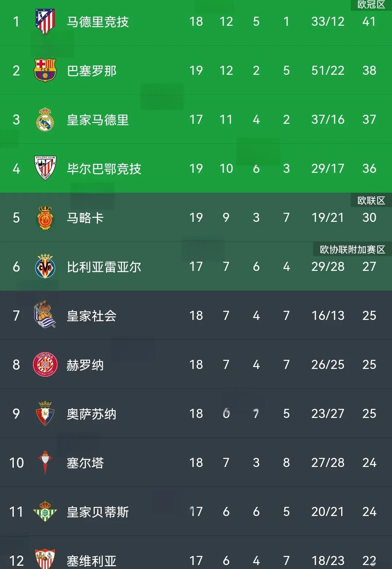This screenshot has width=392, height=569.
Task: Tap the 欧协联附加赛区 zone label
Action: pyautogui.click(x=352, y=249)
